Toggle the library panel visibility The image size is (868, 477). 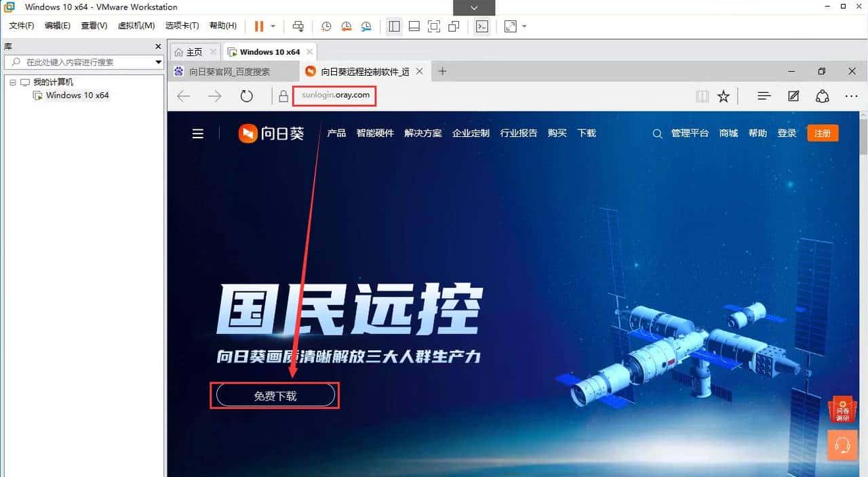point(394,26)
